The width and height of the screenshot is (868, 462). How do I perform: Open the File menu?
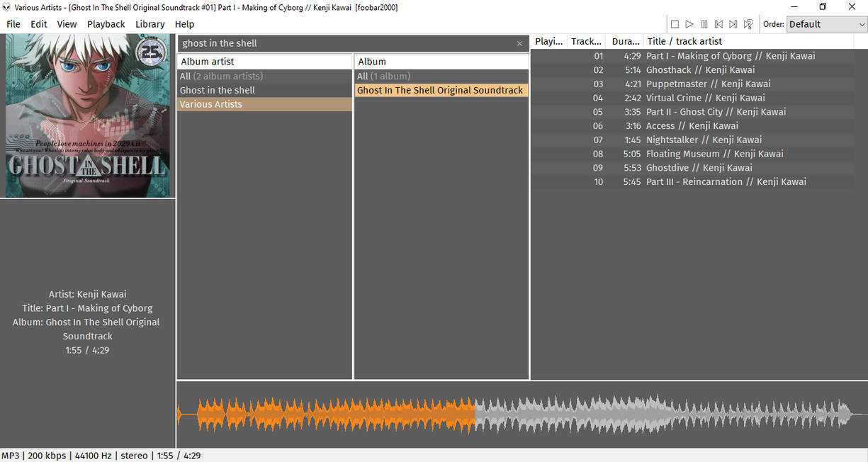pos(13,24)
